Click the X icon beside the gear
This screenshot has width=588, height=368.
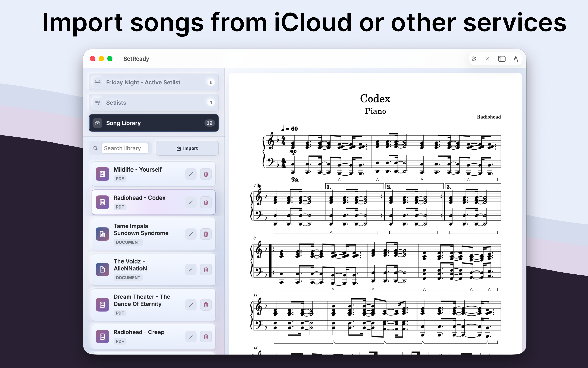[x=487, y=59]
